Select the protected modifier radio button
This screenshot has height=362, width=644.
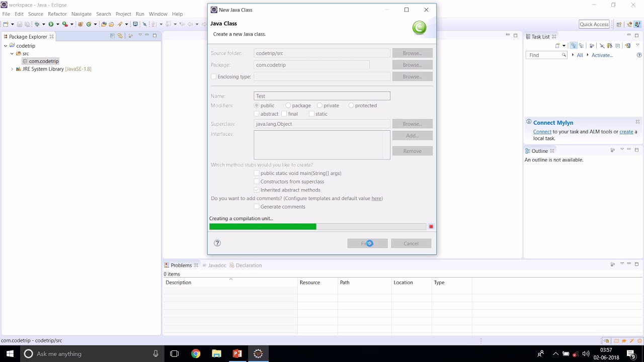pos(351,106)
